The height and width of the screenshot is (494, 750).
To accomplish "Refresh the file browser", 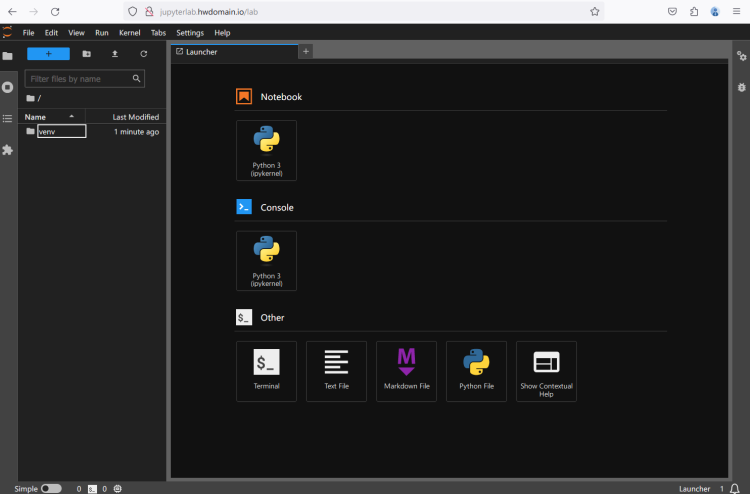I will (x=143, y=54).
